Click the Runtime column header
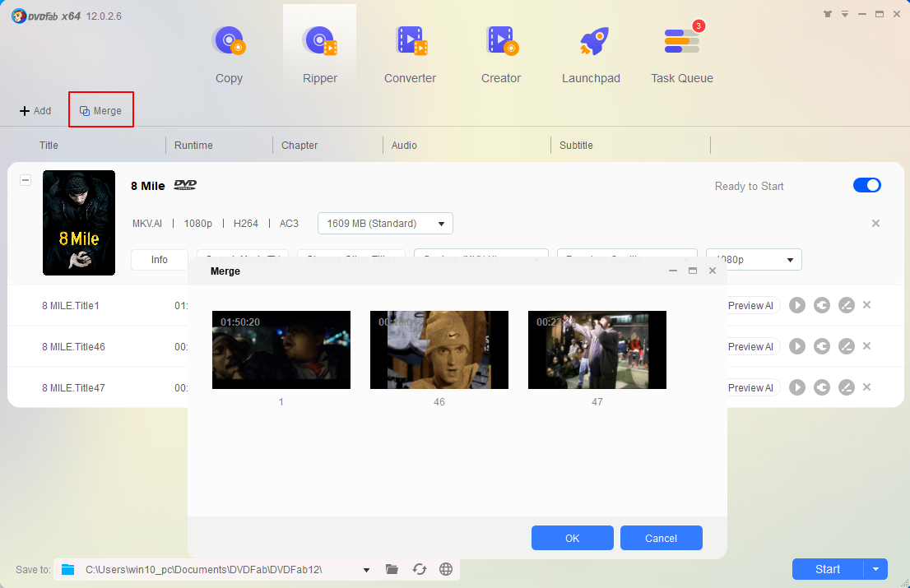Viewport: 910px width, 588px height. pyautogui.click(x=193, y=145)
